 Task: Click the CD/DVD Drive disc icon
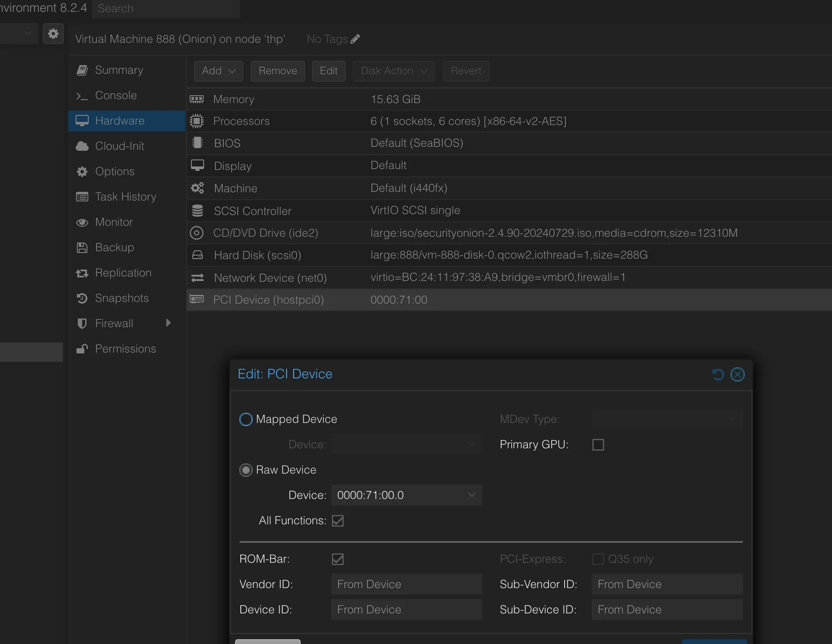pos(197,233)
